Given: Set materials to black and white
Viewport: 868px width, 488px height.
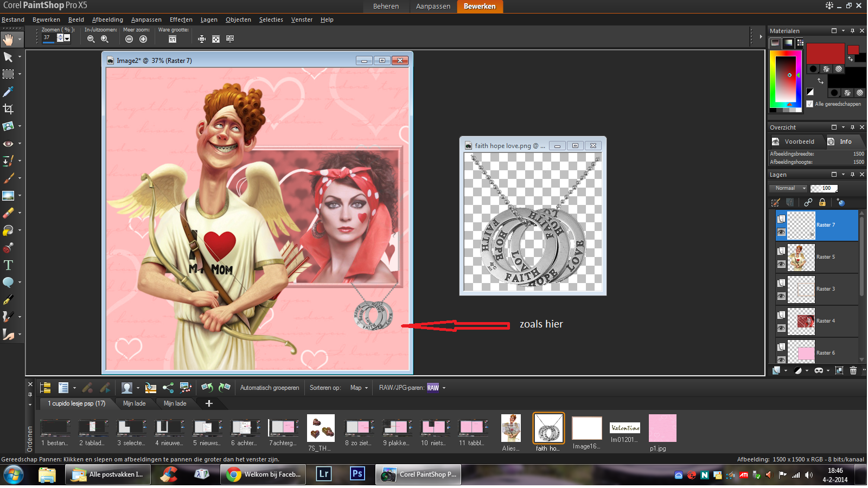Looking at the screenshot, I should pyautogui.click(x=810, y=92).
